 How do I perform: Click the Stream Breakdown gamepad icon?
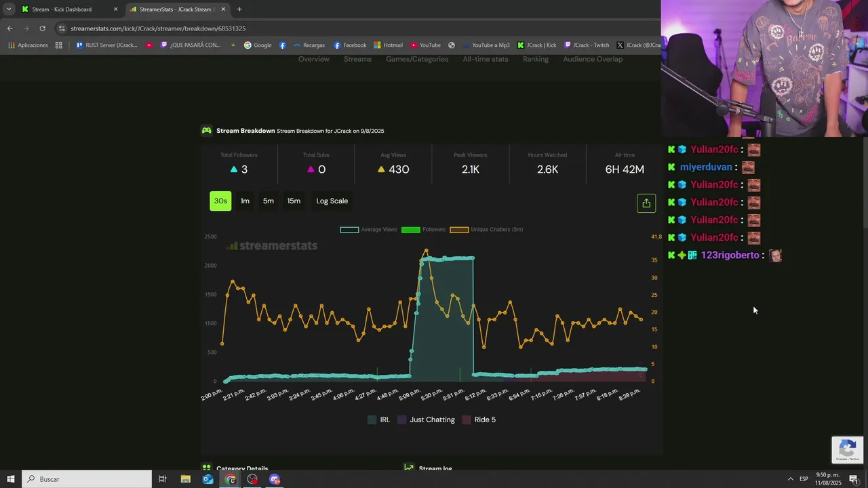click(x=207, y=131)
